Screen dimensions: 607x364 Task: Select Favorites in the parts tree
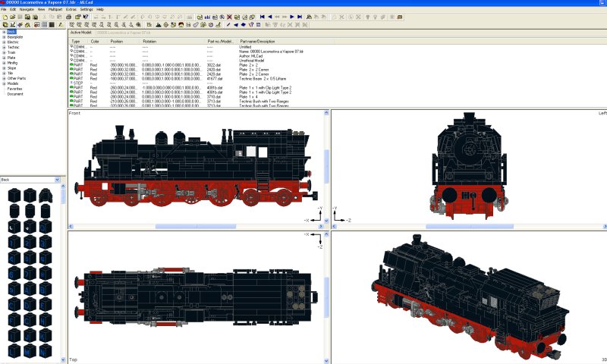(14, 89)
